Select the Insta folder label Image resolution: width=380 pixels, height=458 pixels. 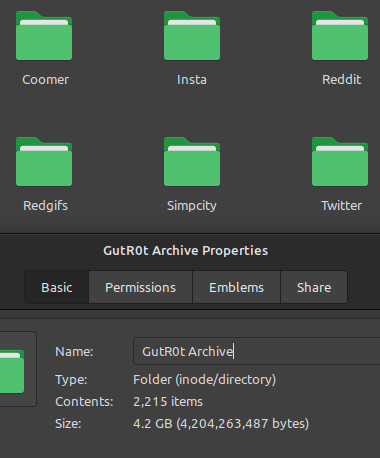point(192,80)
